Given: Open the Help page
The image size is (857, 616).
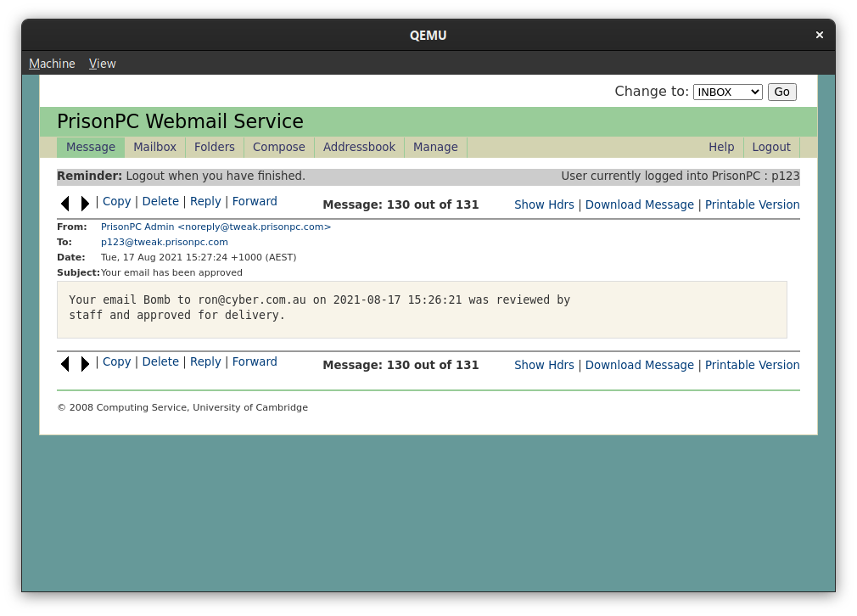Looking at the screenshot, I should 721,147.
